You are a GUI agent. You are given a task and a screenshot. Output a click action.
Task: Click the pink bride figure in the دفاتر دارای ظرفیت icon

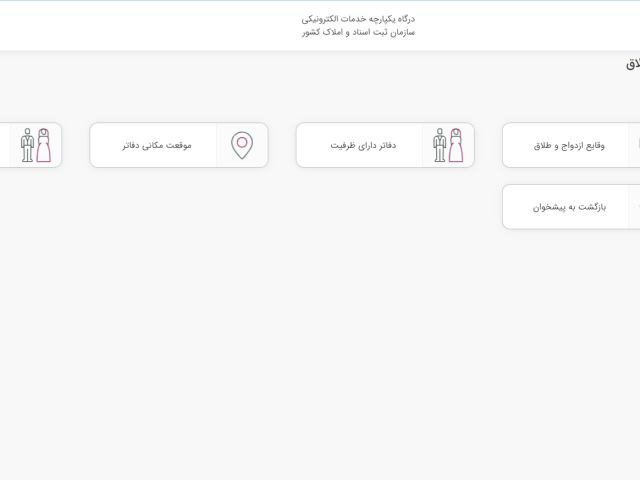[456, 146]
